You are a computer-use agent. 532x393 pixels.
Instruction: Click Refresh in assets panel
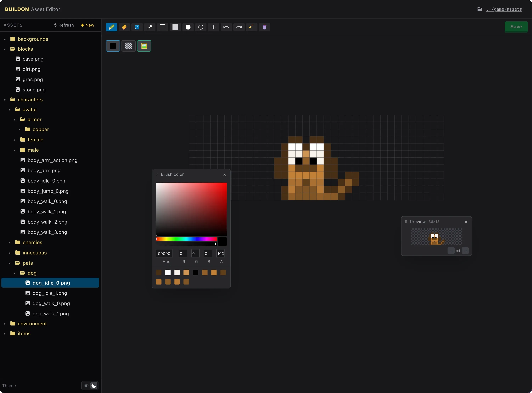point(64,25)
